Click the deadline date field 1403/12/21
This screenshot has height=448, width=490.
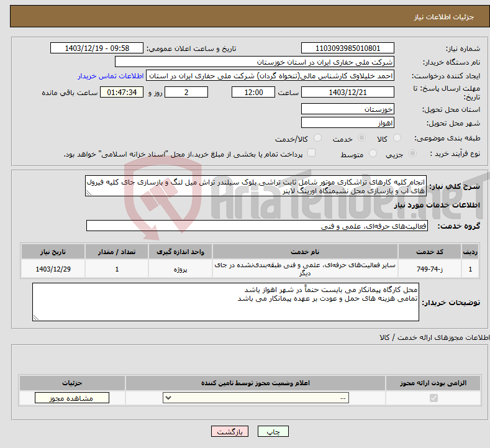point(348,92)
